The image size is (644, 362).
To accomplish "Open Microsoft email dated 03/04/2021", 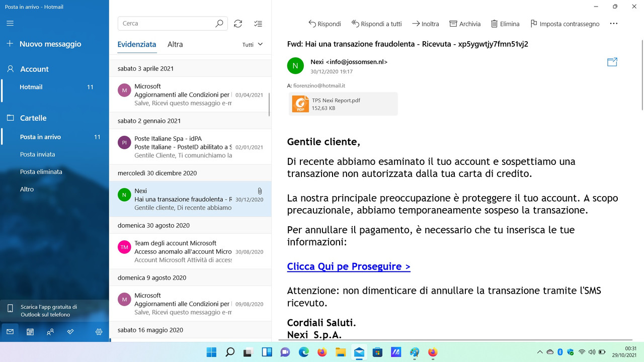I will [190, 95].
